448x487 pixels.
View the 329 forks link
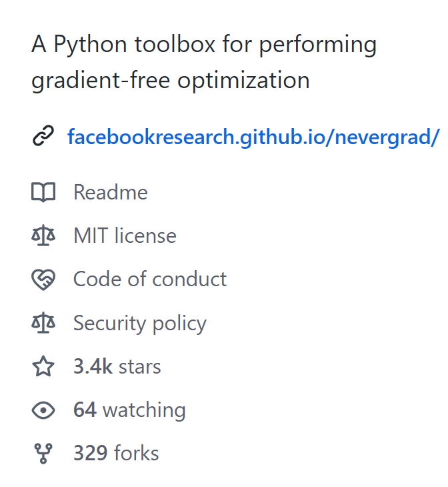click(116, 453)
